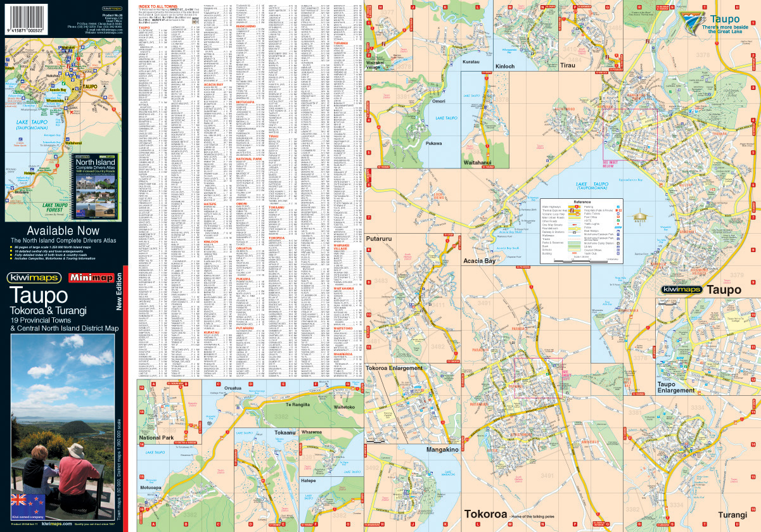Click the North Island Drivers Atlas cover image
Image resolution: width=761 pixels, height=532 pixels.
pyautogui.click(x=95, y=187)
